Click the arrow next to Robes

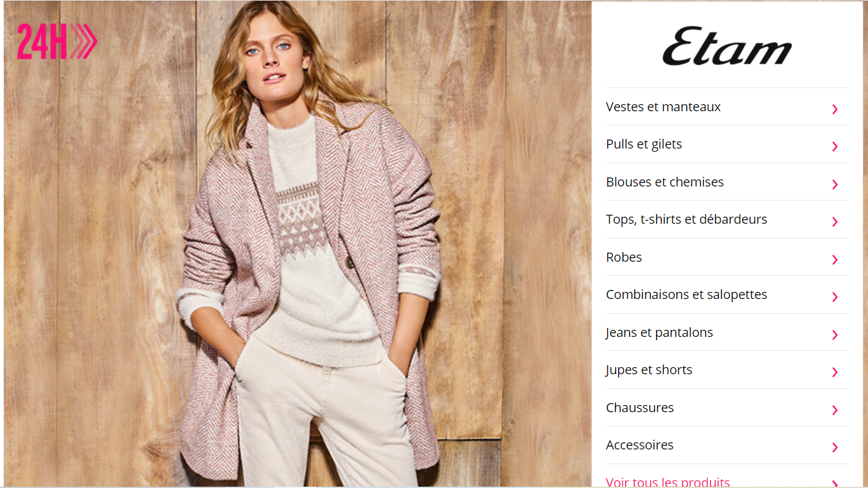pyautogui.click(x=835, y=260)
